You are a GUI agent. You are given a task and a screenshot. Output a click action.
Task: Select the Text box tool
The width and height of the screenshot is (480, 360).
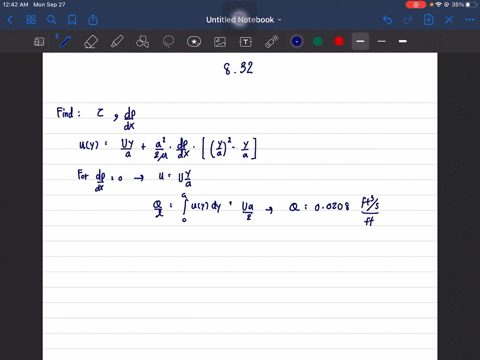[x=245, y=42]
